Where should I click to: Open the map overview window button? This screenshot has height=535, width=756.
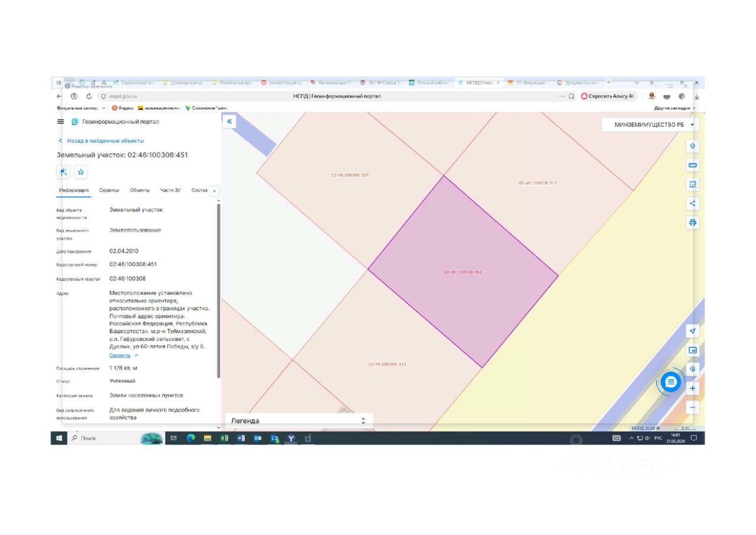coord(693,350)
